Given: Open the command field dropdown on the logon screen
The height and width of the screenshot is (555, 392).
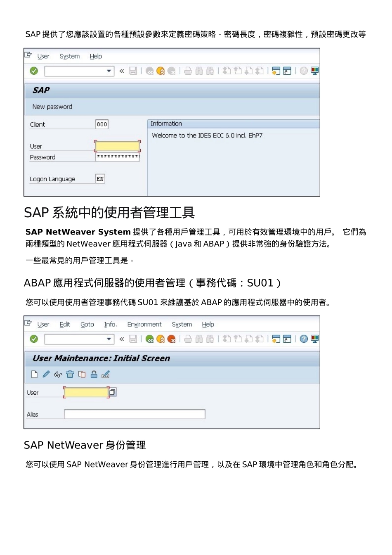Looking at the screenshot, I should click(x=109, y=71).
